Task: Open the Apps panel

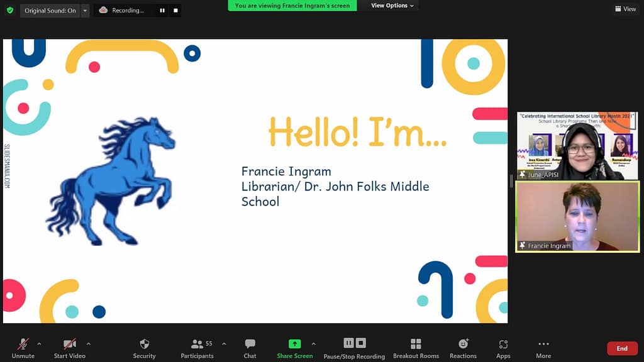Action: pyautogui.click(x=503, y=348)
